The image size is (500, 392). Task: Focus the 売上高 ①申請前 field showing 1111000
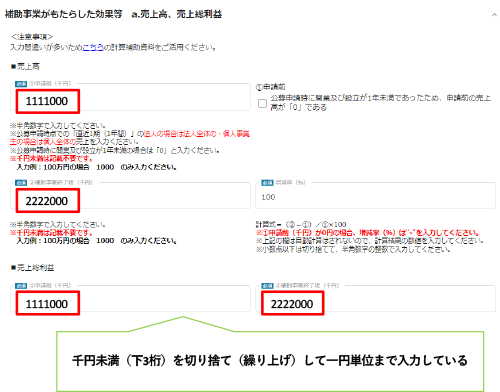point(130,97)
